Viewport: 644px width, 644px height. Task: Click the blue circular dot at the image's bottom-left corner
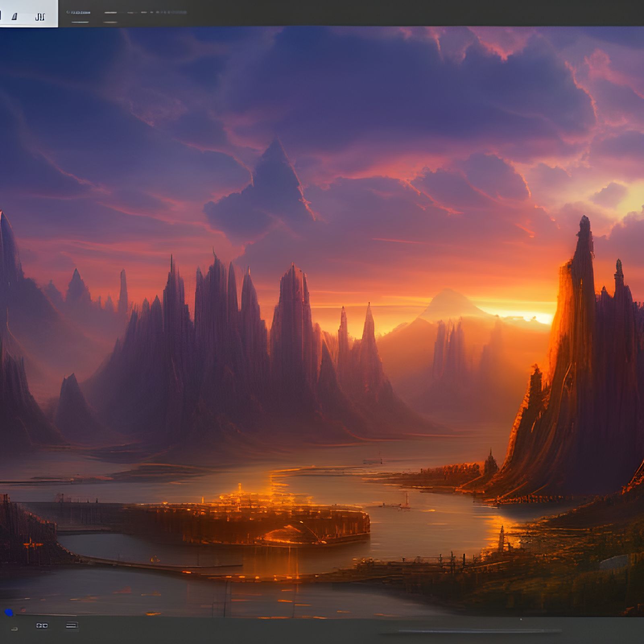click(9, 613)
